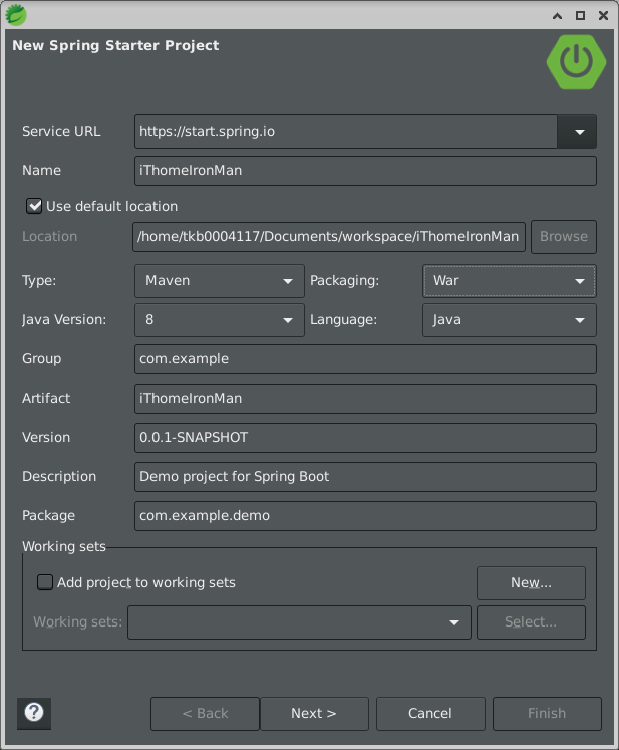Screen dimensions: 619x750
Task: Open the Working sets combo box
Action: (299, 622)
